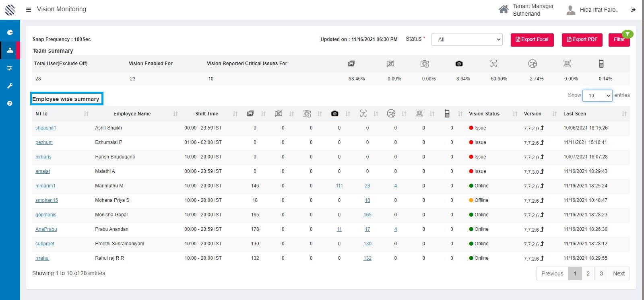Viewport: 644px width, 300px height.
Task: Open the Status dropdown showing All
Action: pos(467,39)
